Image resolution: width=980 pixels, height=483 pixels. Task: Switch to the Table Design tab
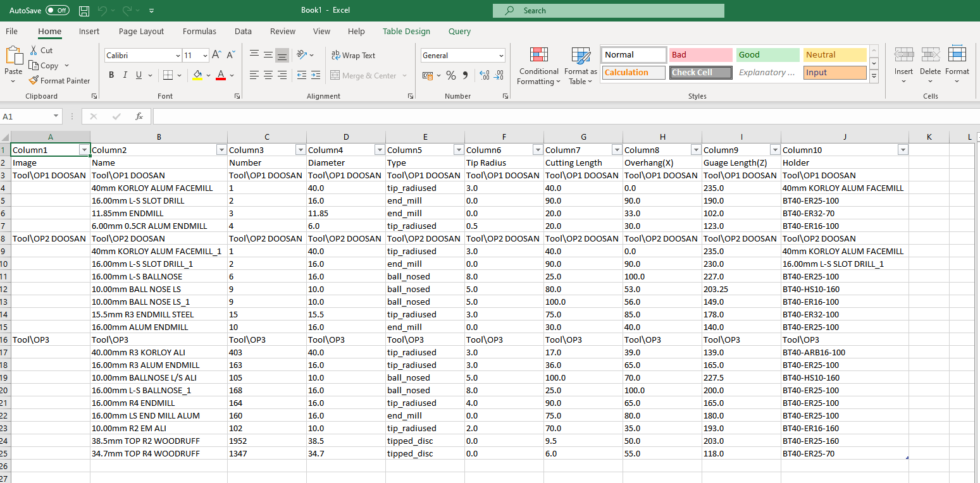[x=406, y=31]
